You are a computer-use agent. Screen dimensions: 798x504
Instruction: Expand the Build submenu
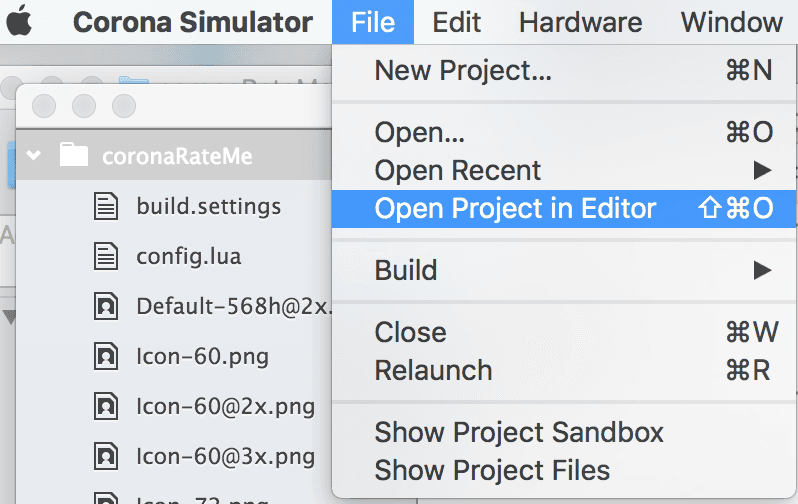762,270
